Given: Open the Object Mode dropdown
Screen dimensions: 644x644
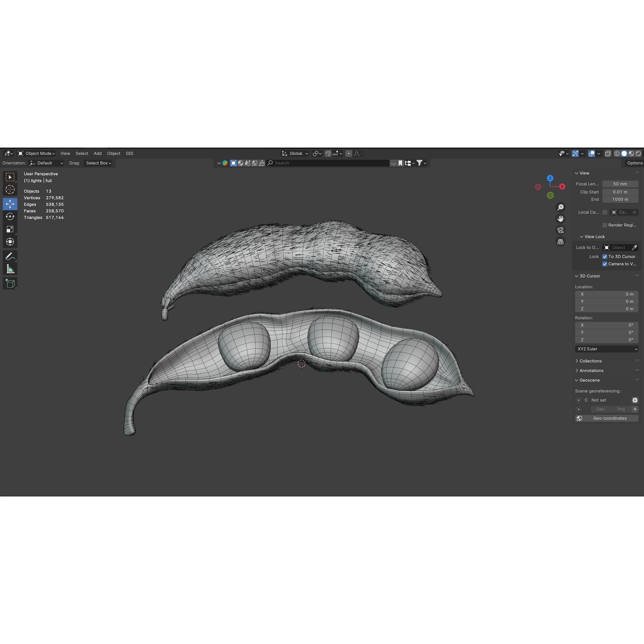Looking at the screenshot, I should click(x=36, y=153).
